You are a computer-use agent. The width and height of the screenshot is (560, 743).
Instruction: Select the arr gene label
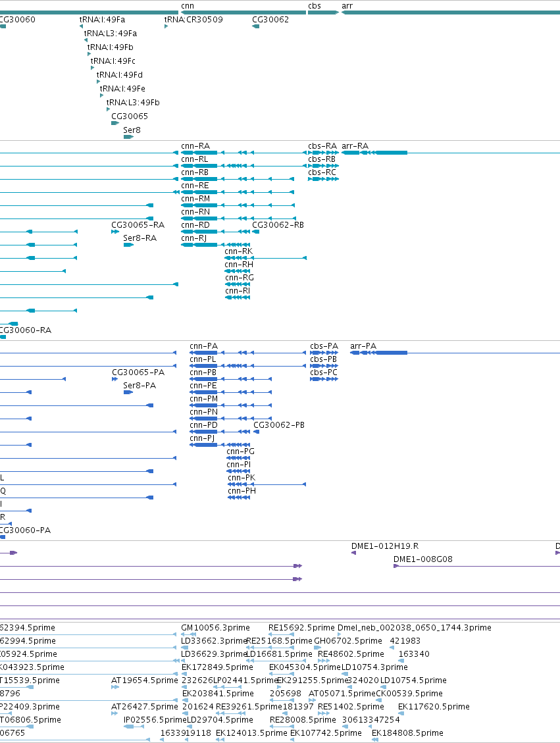(x=347, y=6)
